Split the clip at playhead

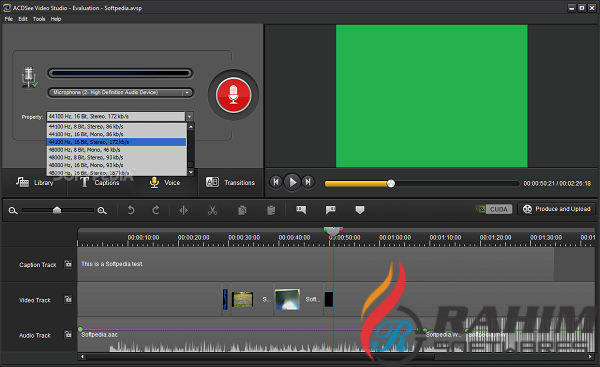point(183,210)
